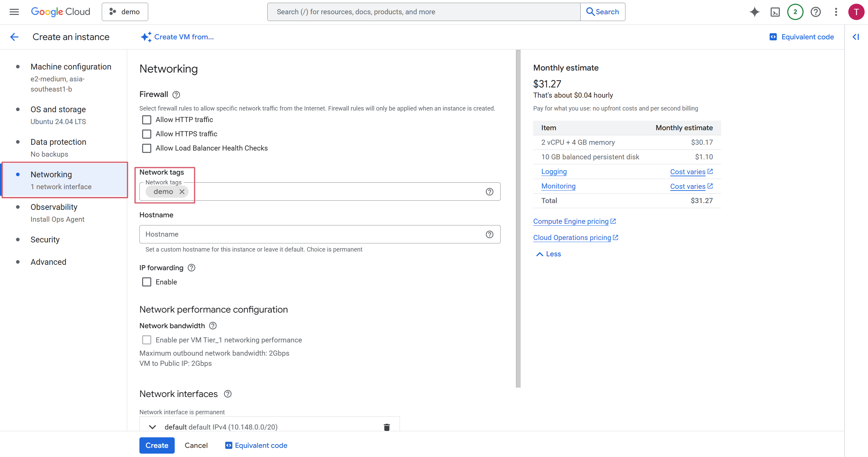Open the demo project selector
The height and width of the screenshot is (457, 868).
[x=125, y=12]
